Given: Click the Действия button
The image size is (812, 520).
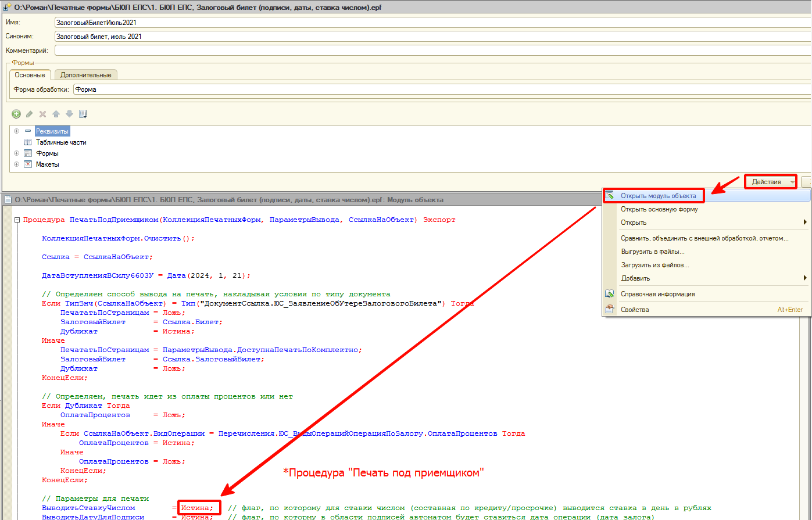Looking at the screenshot, I should point(771,182).
